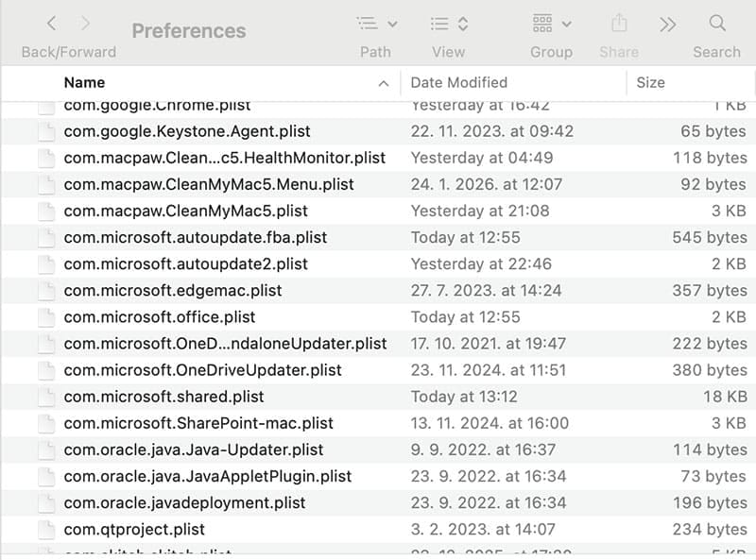
Task: Click the Preferences window title
Action: [x=189, y=31]
